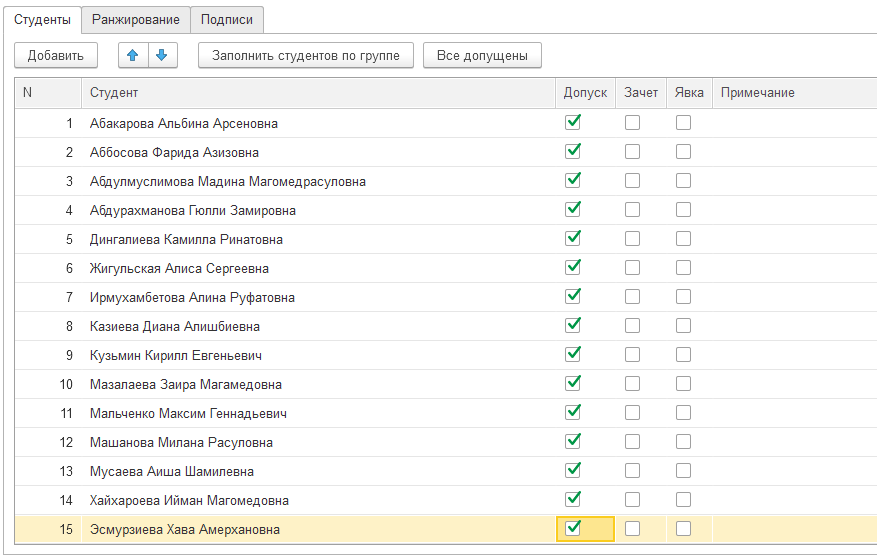The image size is (877, 556).
Task: Check Явка for Кузьмин Кирилл Евгеньевич
Action: 683,355
